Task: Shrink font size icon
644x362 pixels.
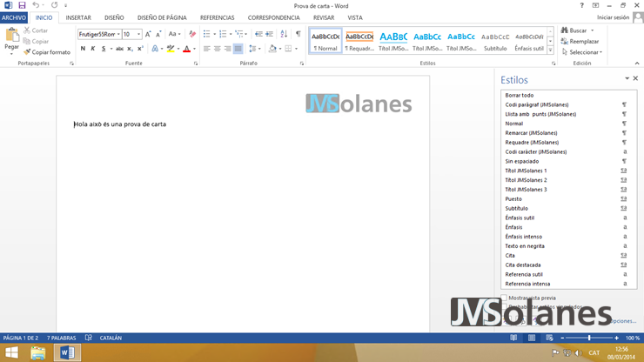Action: [158, 34]
